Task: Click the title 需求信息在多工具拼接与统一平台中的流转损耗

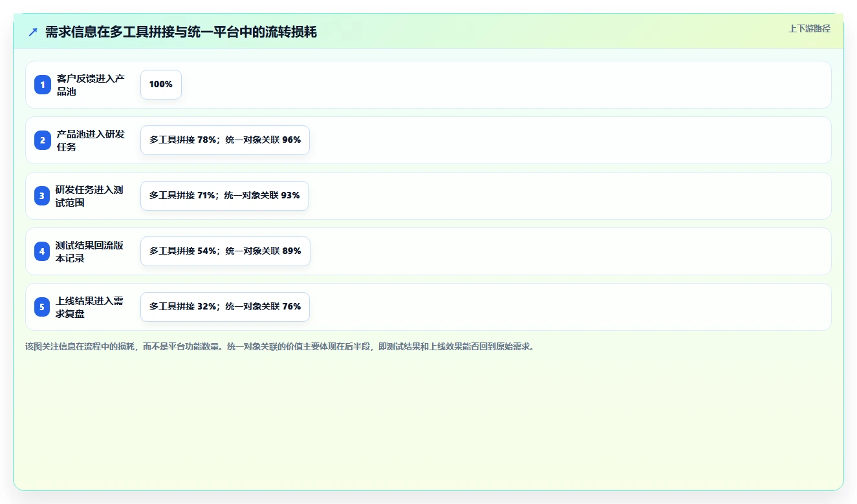Action: point(181,32)
